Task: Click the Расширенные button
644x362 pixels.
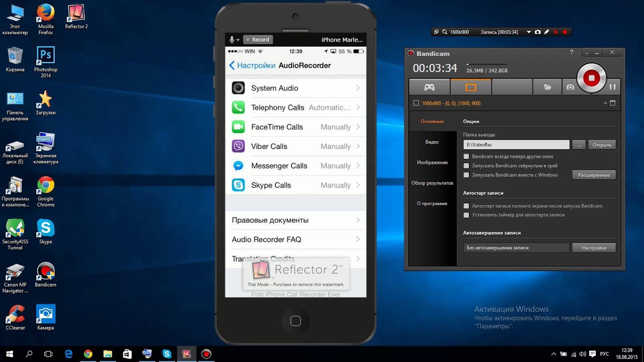Action: [594, 175]
